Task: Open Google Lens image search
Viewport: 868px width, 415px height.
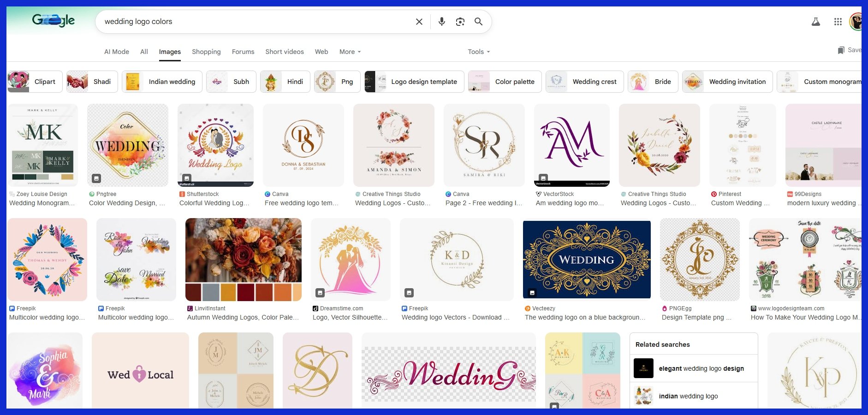Action: click(x=460, y=22)
